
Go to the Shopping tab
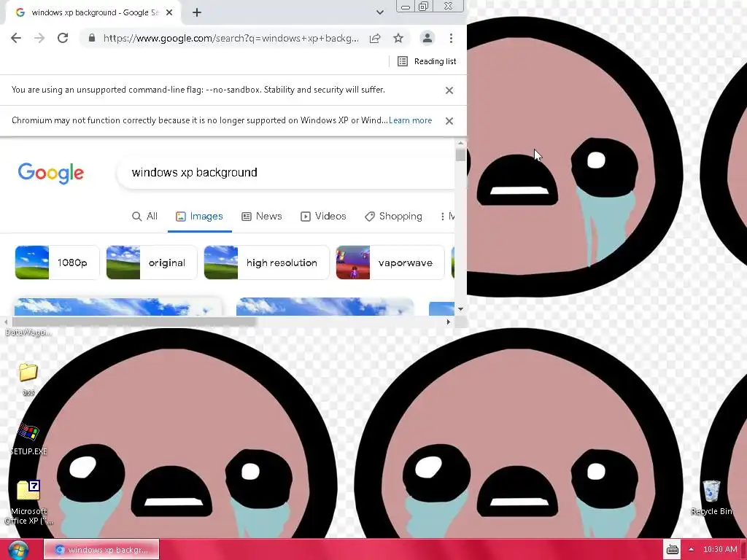393,216
